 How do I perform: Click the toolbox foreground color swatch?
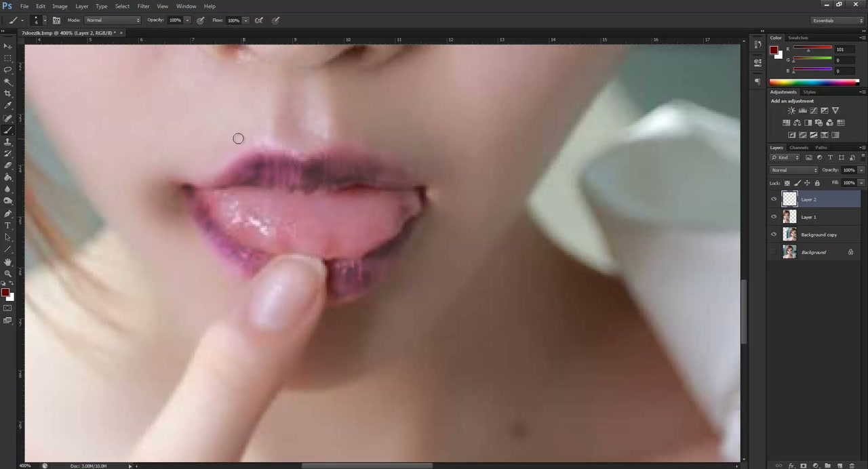click(5, 293)
